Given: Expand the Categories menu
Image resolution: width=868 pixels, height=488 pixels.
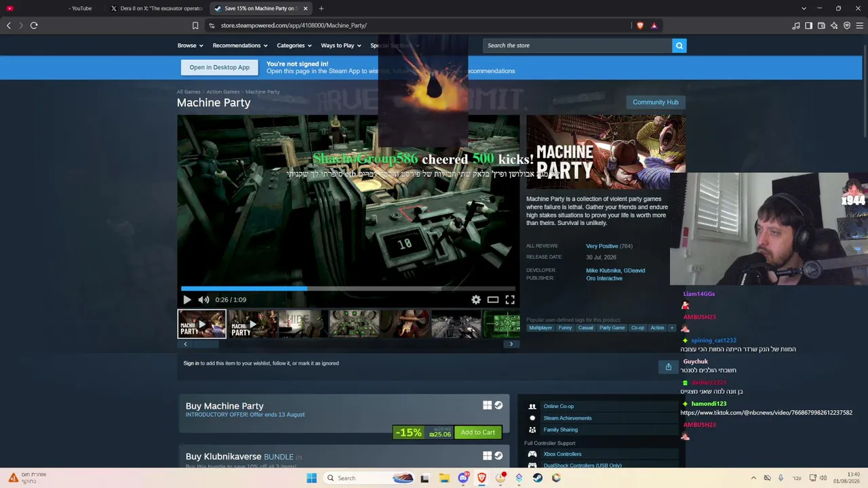Looking at the screenshot, I should tap(294, 45).
